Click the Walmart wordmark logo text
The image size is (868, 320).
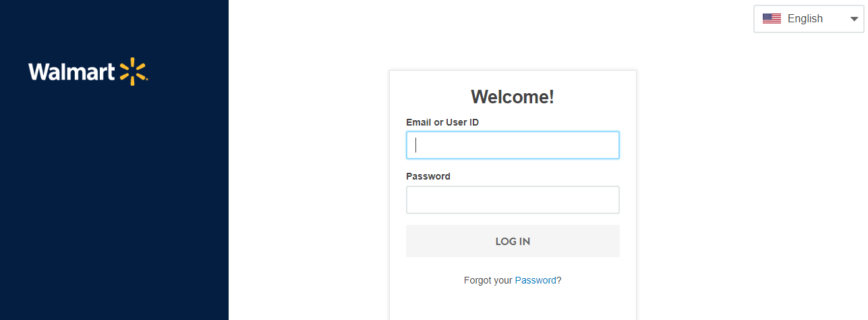72,72
